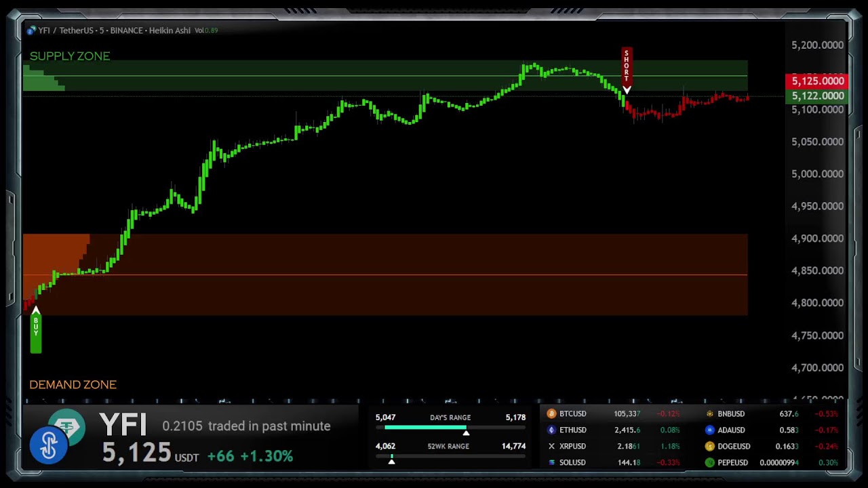Click the Dogecoin icon beside DOGEUSD
The image size is (868, 488).
point(709,446)
